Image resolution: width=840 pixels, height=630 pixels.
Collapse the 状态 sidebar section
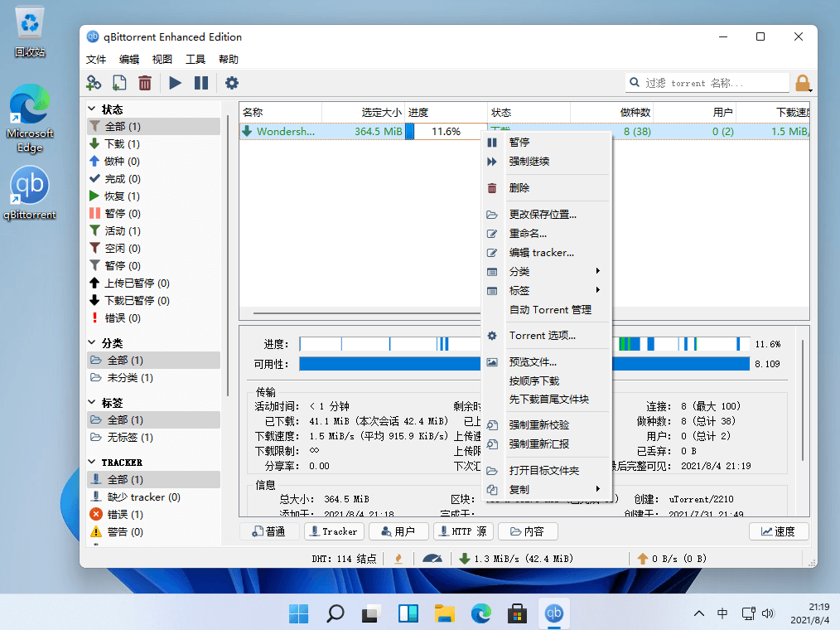92,109
